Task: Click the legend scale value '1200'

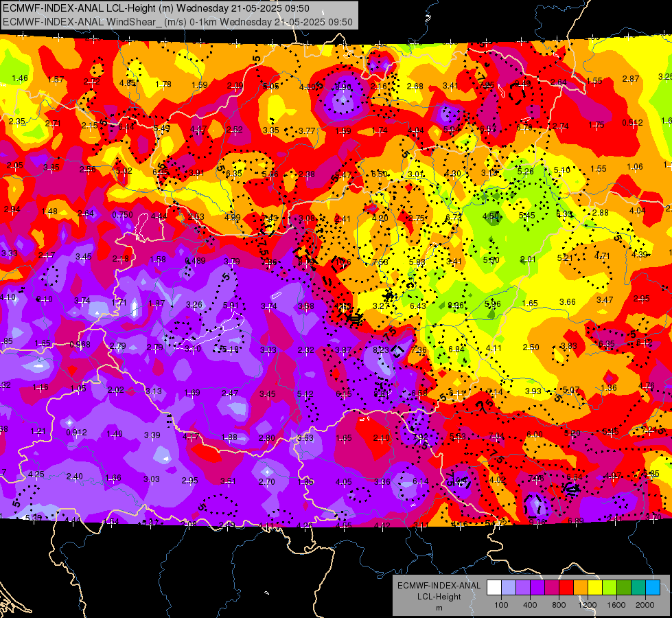Action: pos(588,605)
